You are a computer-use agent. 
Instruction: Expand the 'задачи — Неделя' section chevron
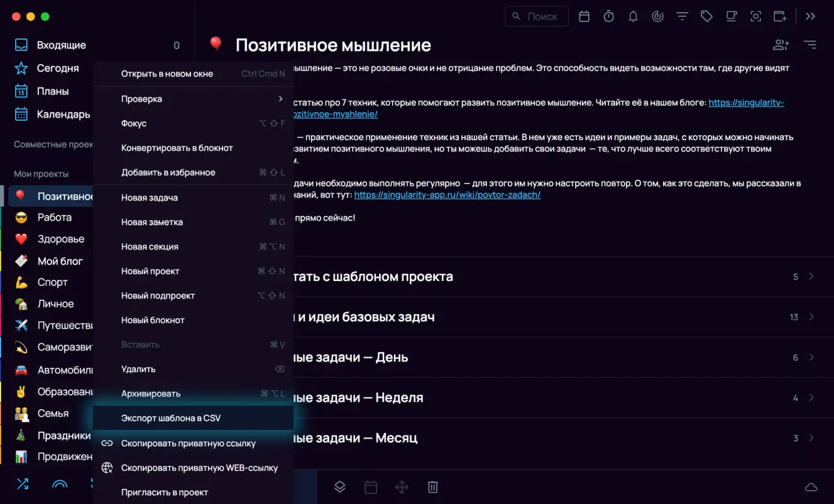point(811,398)
